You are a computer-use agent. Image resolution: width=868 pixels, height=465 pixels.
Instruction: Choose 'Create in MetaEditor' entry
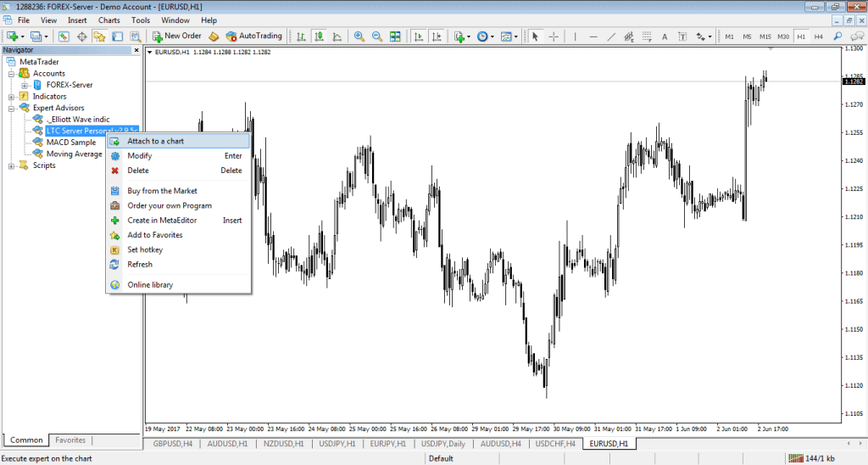tap(178, 220)
